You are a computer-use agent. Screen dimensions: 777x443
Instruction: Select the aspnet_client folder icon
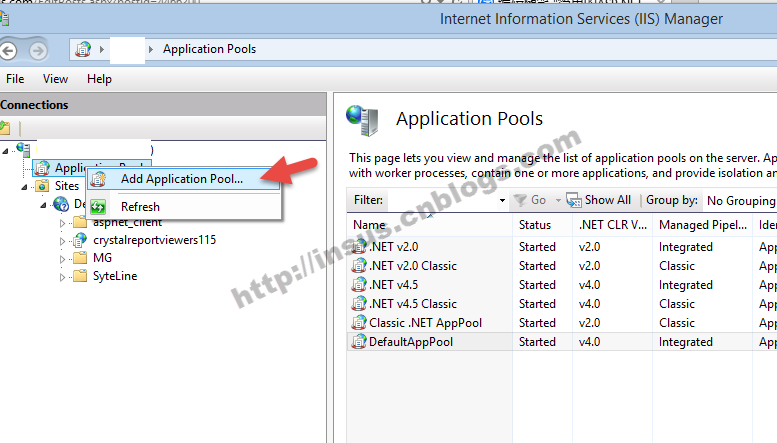tap(80, 222)
